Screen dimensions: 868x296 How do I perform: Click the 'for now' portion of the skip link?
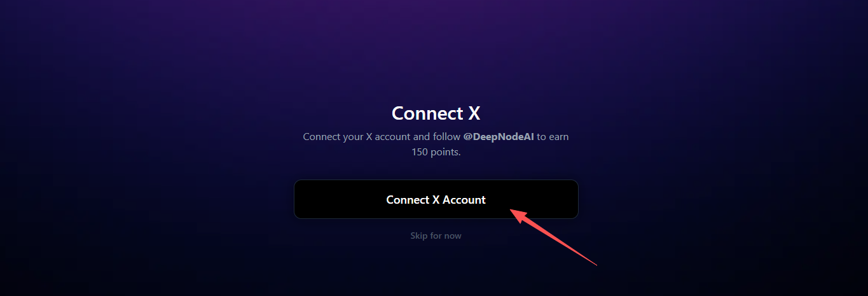pyautogui.click(x=446, y=236)
